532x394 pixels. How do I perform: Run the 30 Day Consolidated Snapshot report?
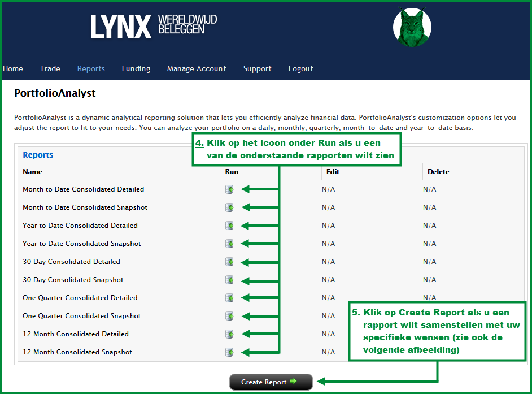(x=230, y=280)
